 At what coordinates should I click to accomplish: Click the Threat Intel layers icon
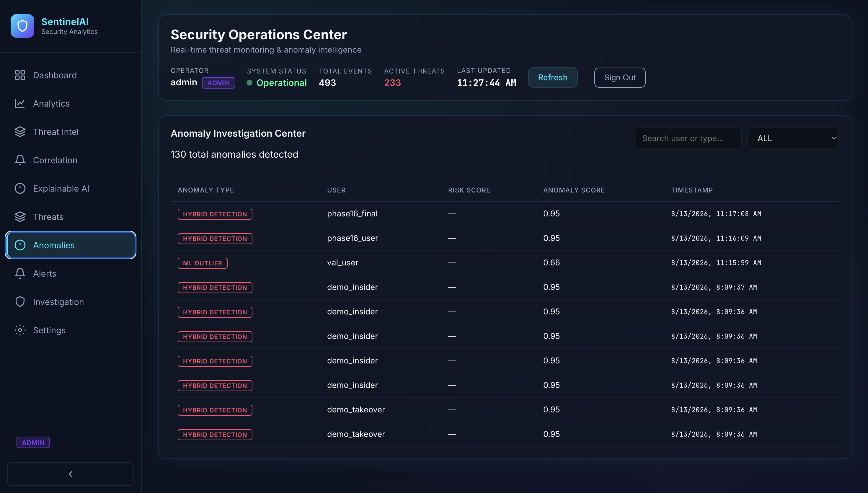[x=20, y=132]
